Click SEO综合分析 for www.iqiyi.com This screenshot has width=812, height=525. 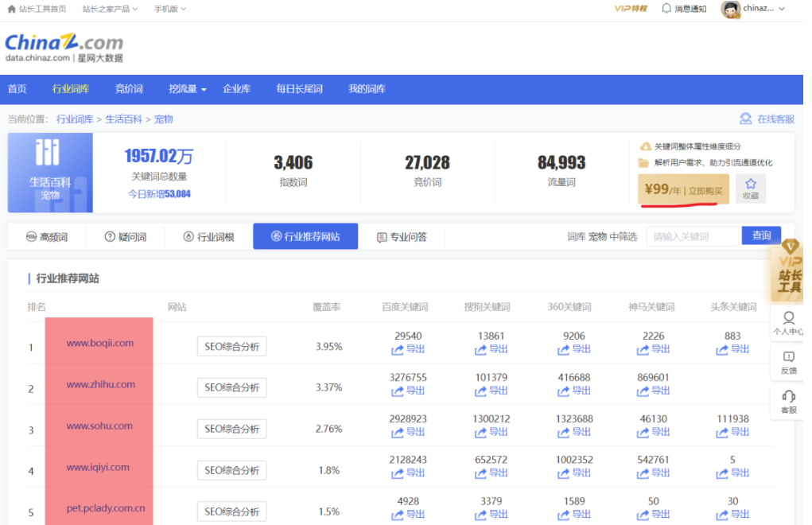click(232, 470)
